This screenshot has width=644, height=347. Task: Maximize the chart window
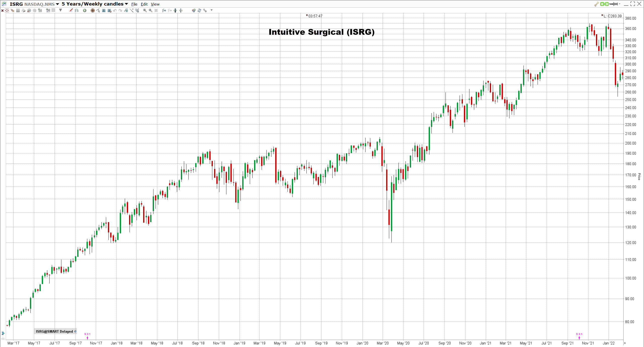tap(633, 4)
